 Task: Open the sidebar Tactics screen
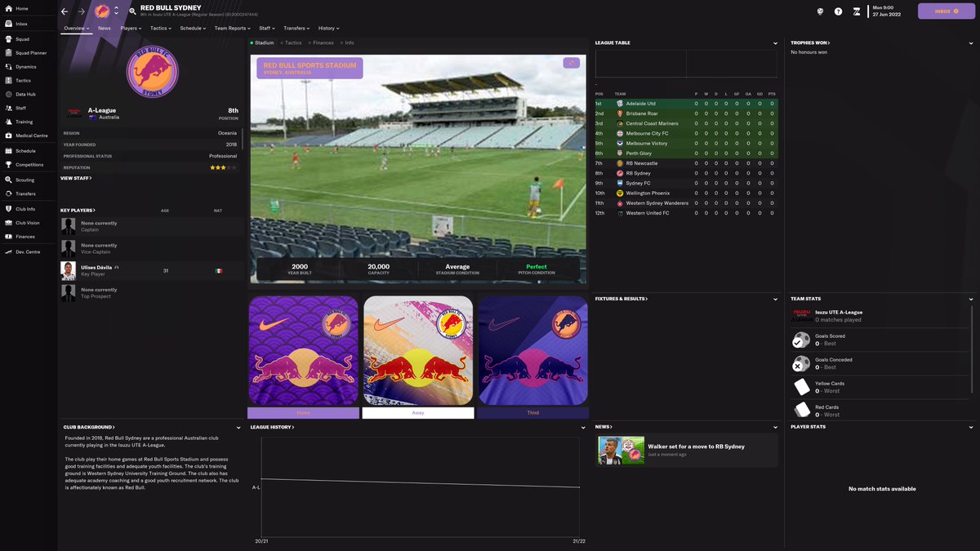tap(23, 80)
